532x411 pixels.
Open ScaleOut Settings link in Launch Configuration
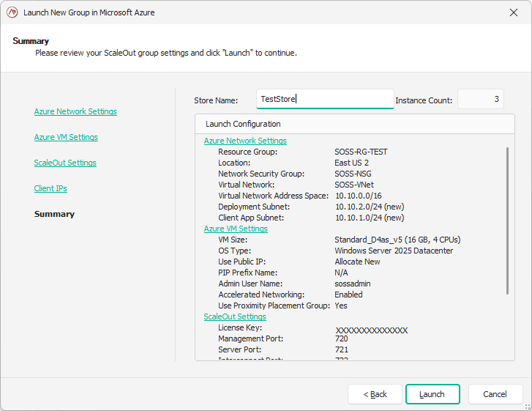pyautogui.click(x=235, y=316)
